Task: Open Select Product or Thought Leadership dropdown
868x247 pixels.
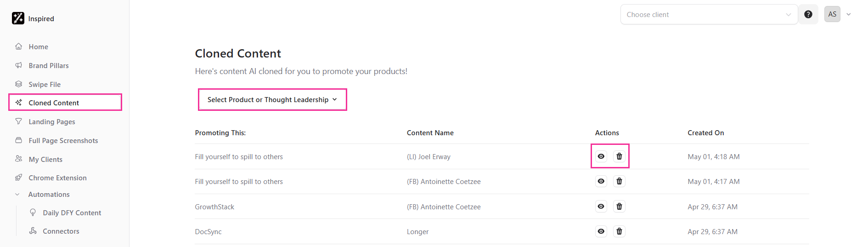Action: click(272, 100)
